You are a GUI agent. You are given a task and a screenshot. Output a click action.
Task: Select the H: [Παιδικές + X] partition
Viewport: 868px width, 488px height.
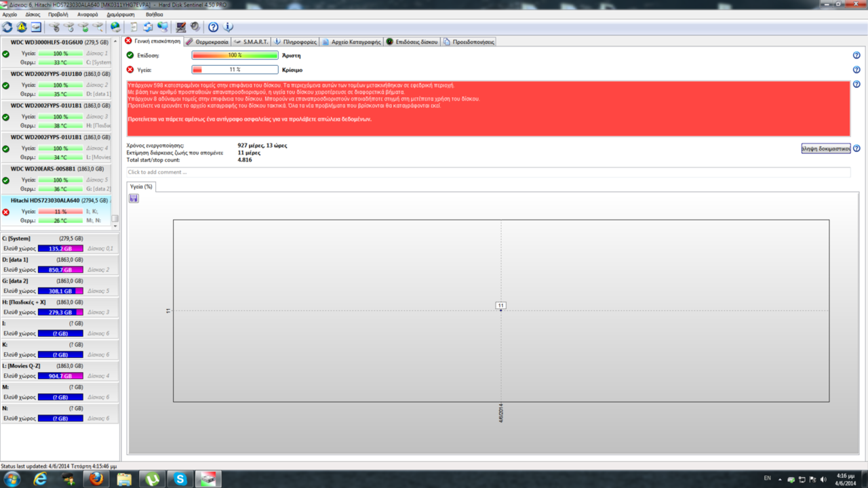tap(60, 307)
